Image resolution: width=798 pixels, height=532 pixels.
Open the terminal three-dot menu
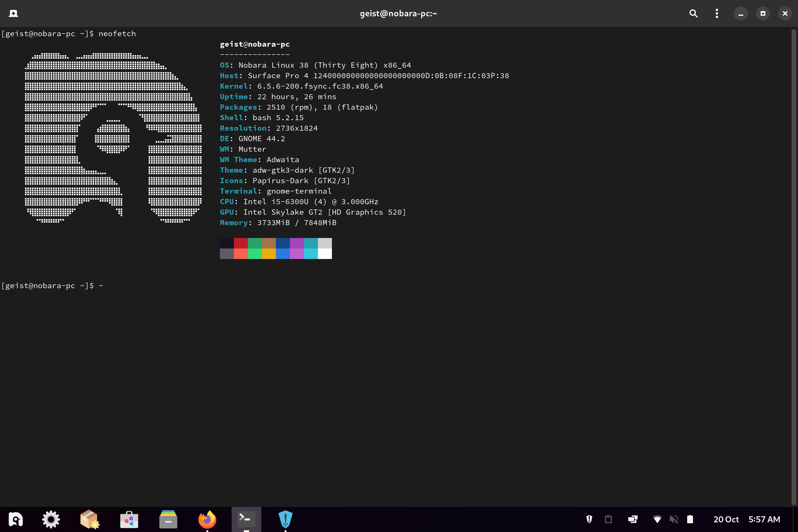[x=717, y=13]
